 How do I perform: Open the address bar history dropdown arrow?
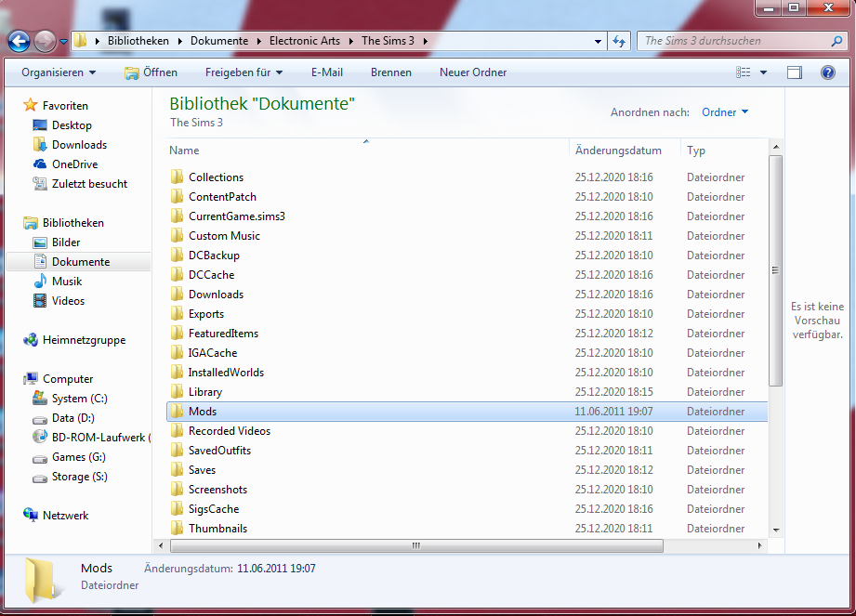598,41
